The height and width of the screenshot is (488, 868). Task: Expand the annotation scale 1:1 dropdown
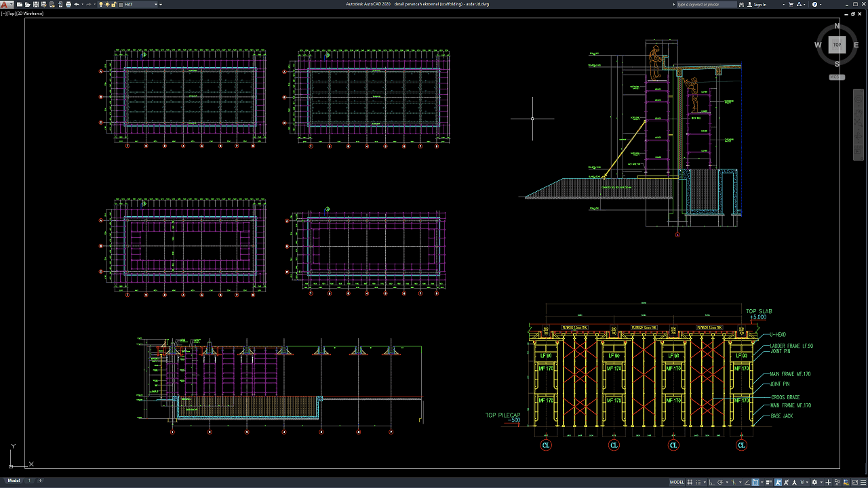click(x=804, y=482)
